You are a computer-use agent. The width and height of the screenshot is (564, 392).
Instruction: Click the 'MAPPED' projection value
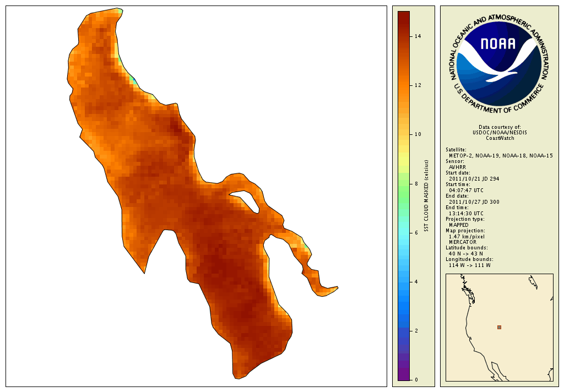(x=459, y=225)
